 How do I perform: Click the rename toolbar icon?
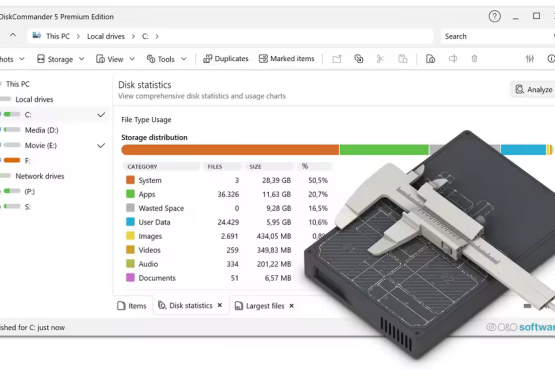(453, 59)
